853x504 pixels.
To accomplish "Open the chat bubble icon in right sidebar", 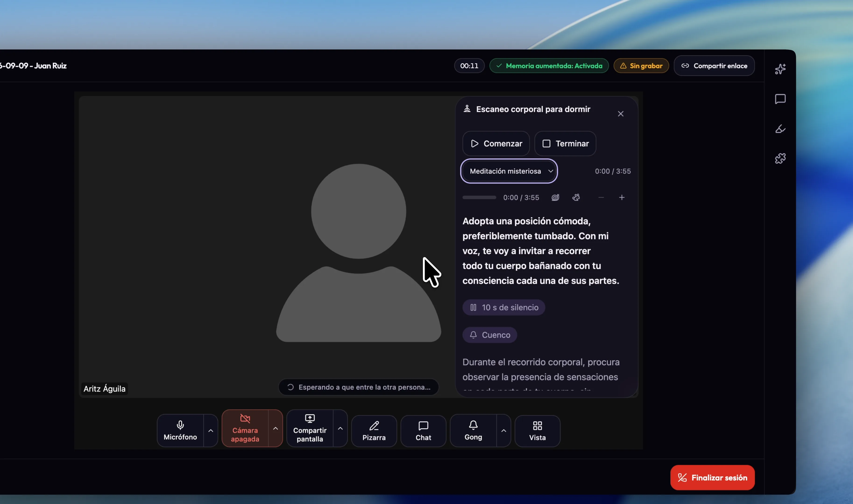I will point(780,99).
